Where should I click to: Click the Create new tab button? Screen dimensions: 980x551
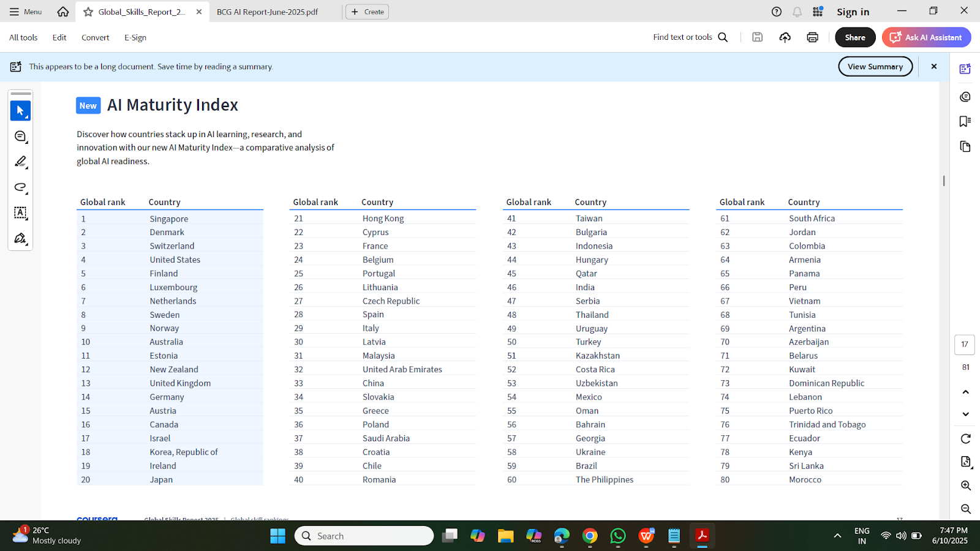tap(367, 12)
